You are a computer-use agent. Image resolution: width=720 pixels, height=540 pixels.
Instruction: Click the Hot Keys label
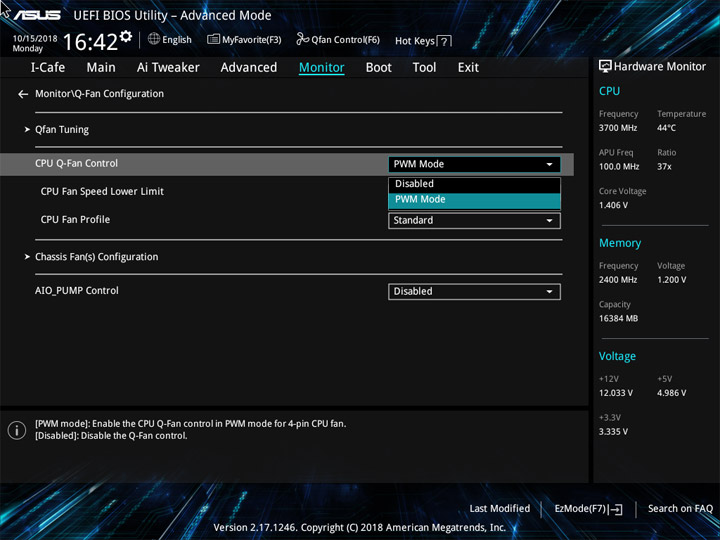[x=415, y=41]
